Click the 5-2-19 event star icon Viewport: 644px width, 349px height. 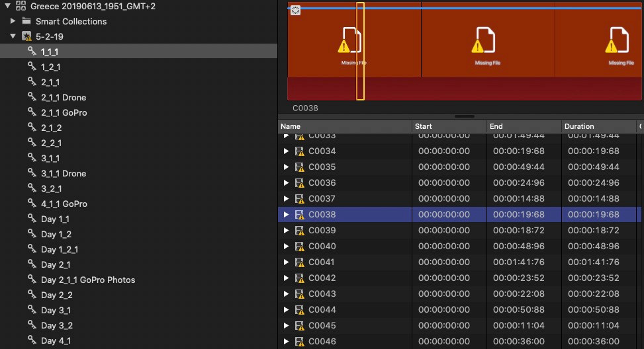pyautogui.click(x=26, y=36)
